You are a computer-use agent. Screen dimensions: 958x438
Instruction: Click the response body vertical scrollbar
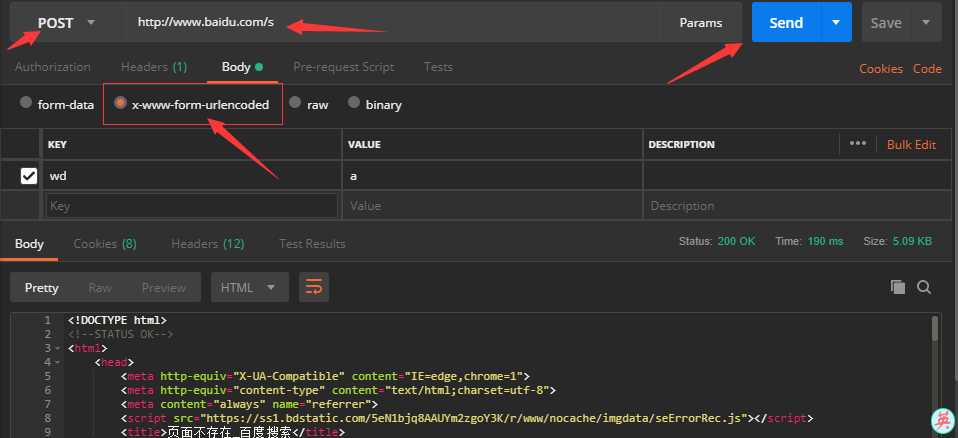point(935,328)
